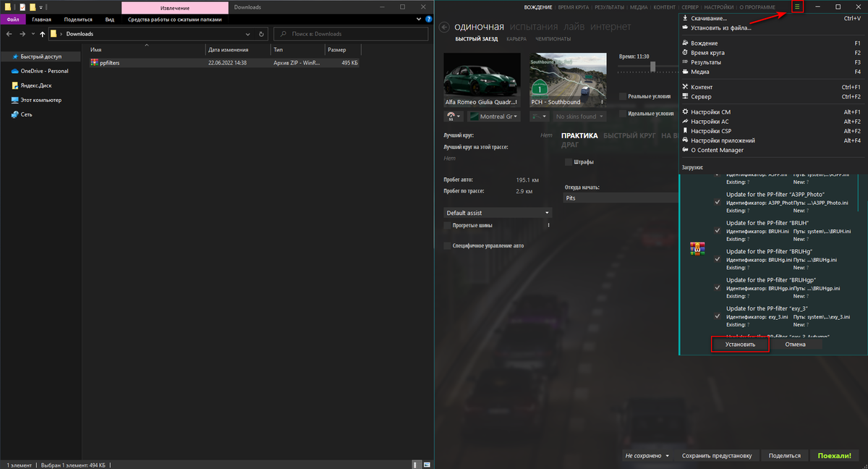Viewport: 868px width, 469px height.
Task: Click the three dots on PCH Southbound card
Action: (602, 102)
